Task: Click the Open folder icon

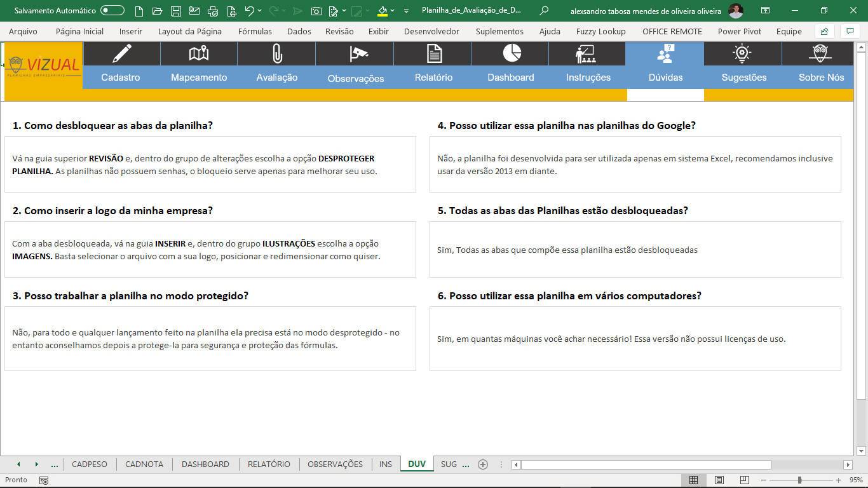Action: tap(158, 11)
